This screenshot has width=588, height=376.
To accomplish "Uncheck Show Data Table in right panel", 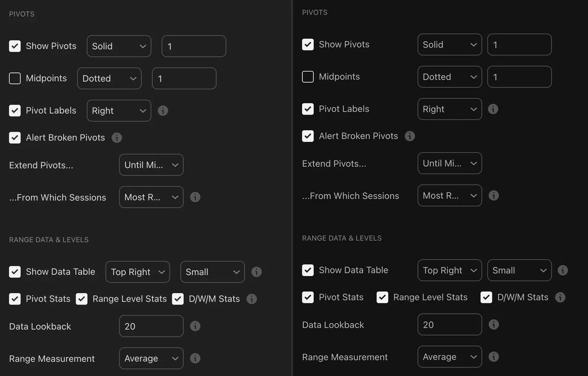I will pyautogui.click(x=308, y=270).
